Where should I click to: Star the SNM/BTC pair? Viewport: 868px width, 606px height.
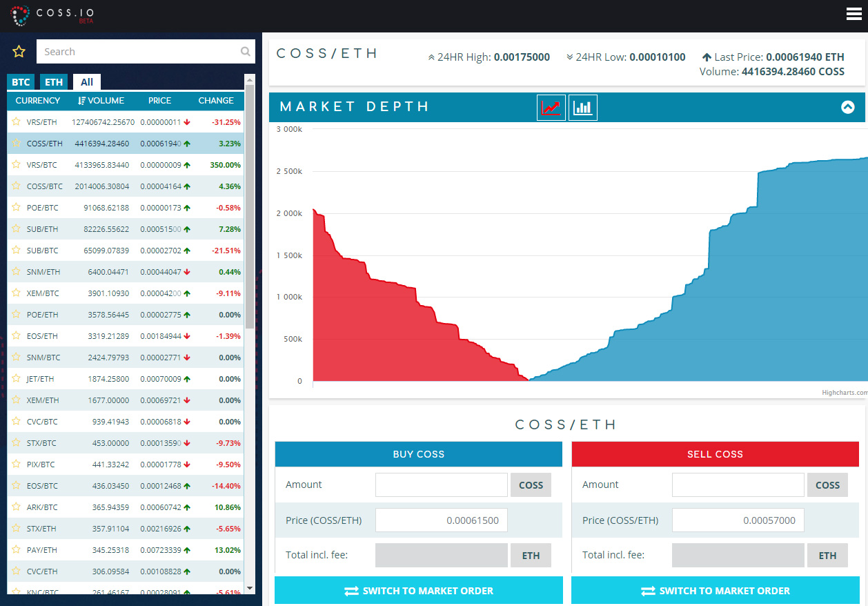click(17, 358)
